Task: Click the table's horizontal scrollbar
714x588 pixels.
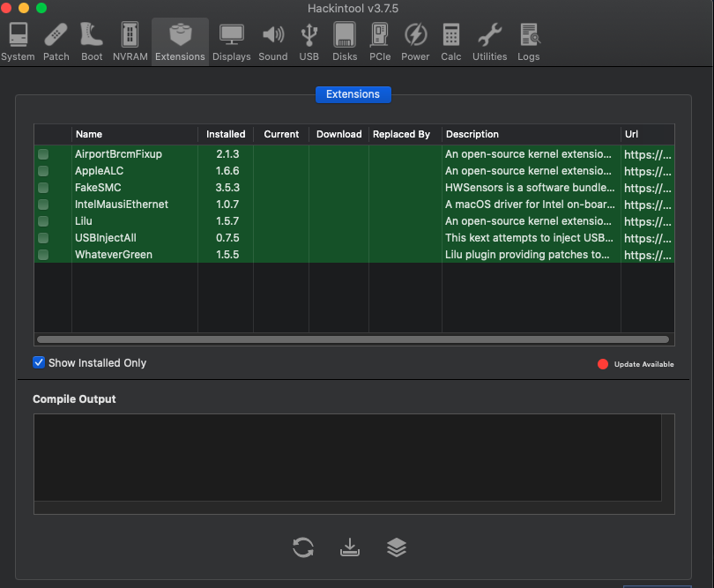Action: pyautogui.click(x=353, y=339)
